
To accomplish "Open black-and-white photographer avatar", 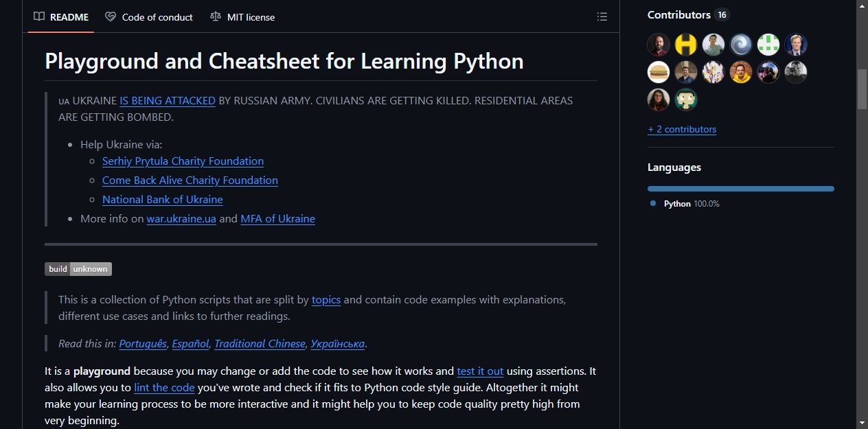I will 796,72.
